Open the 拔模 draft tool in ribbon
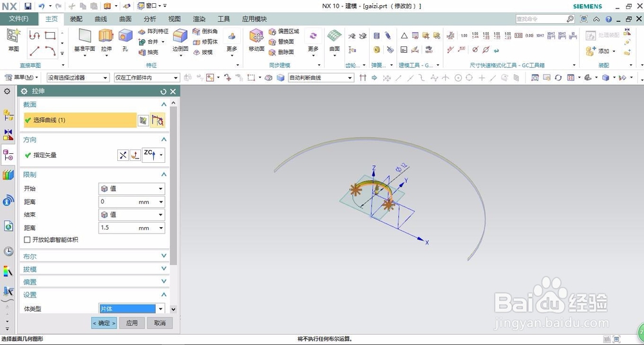 pyautogui.click(x=202, y=52)
